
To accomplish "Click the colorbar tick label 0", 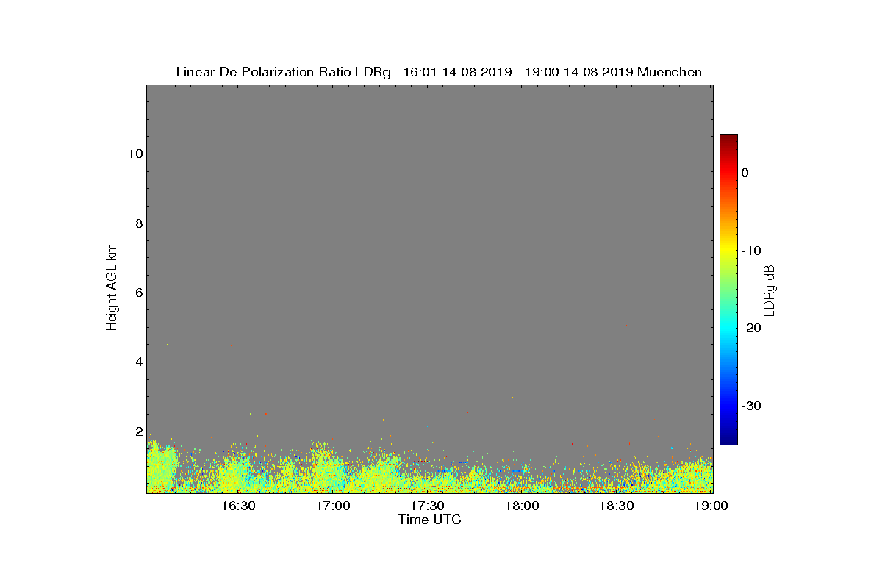I will 745,173.
